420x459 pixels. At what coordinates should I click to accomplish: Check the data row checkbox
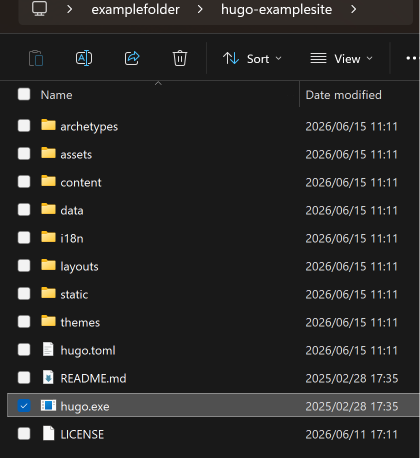click(24, 210)
